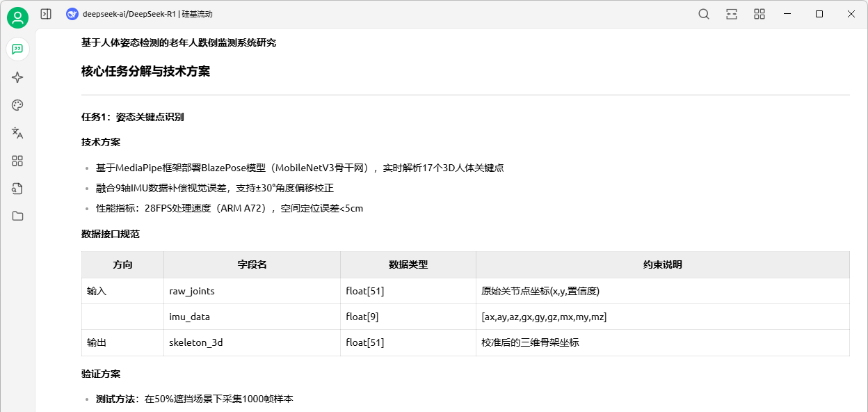The width and height of the screenshot is (868, 412).
Task: Click the [ax,ay,az,gx,gy,gz,mx,my,mz] cell
Action: (x=663, y=317)
